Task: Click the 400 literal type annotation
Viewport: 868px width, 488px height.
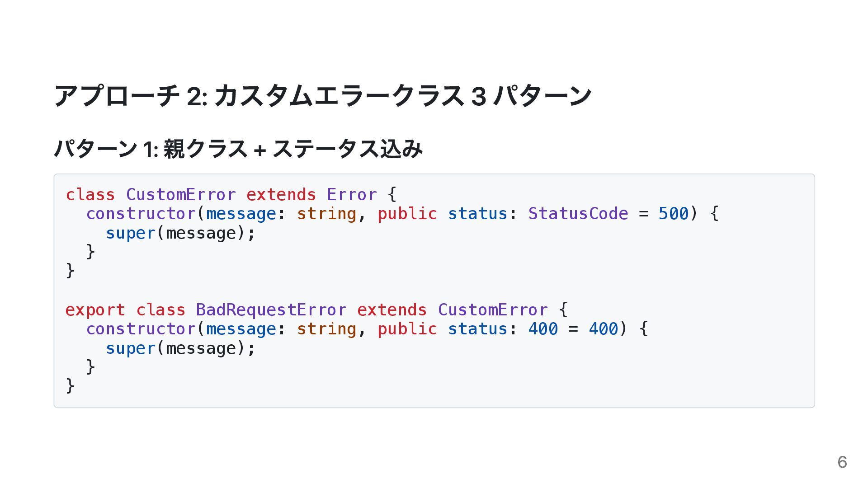Action: click(x=543, y=329)
